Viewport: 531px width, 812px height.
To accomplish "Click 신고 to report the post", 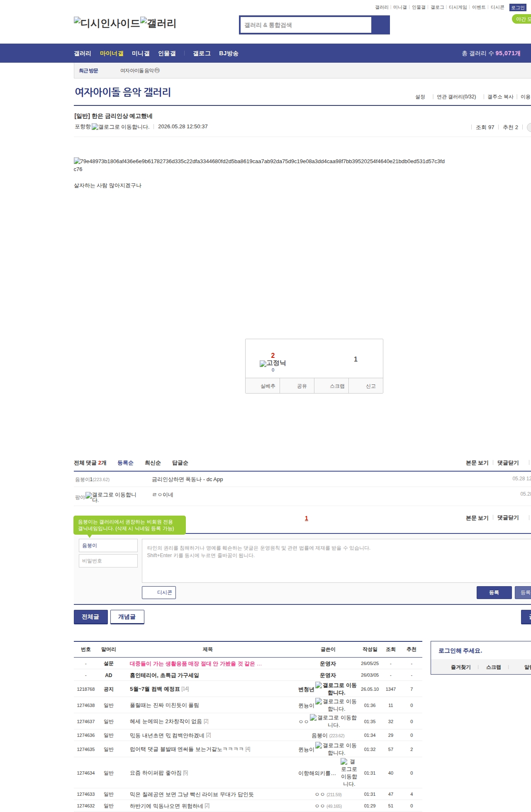I will coord(366,386).
